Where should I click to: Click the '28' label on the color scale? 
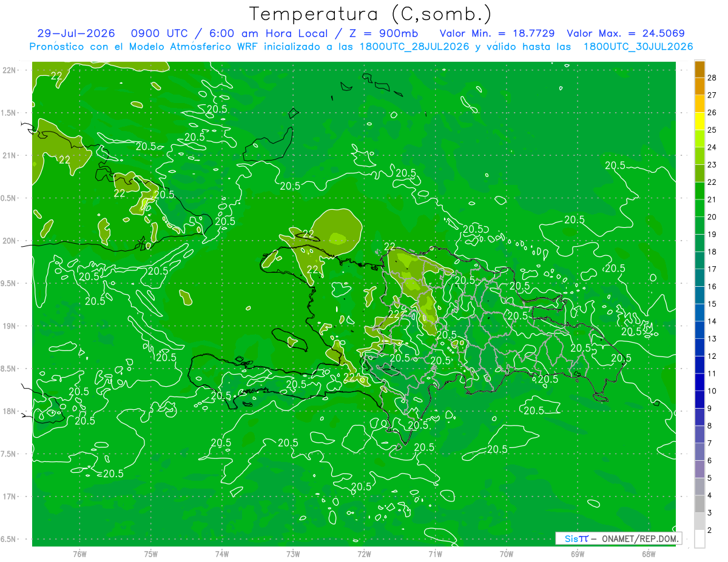click(x=712, y=78)
